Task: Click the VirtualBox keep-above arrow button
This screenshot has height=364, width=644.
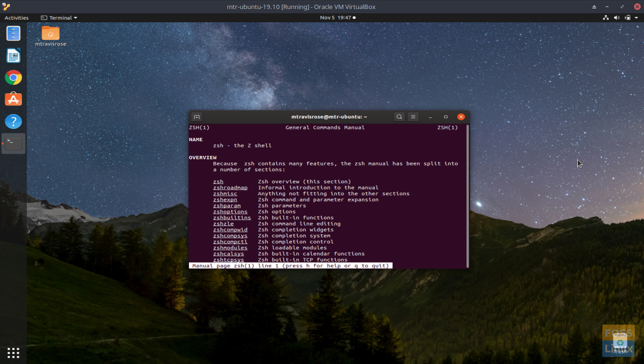Action: pyautogui.click(x=594, y=7)
